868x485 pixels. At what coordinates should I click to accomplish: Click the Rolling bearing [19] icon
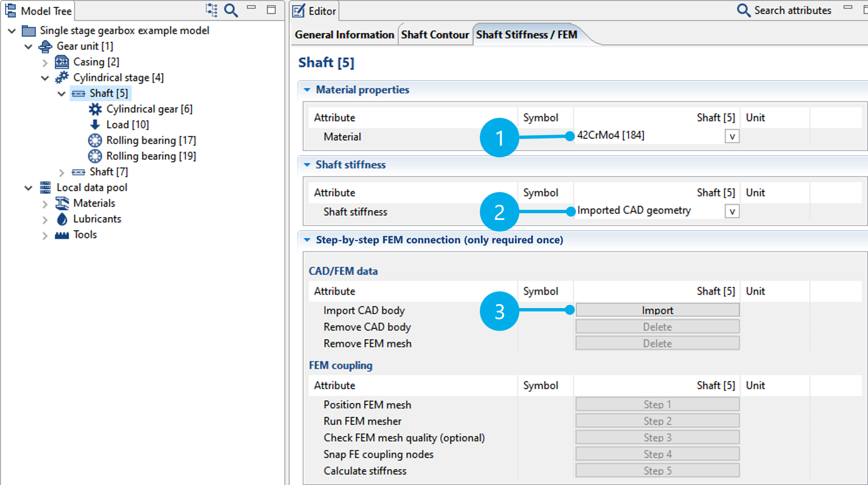(96, 156)
